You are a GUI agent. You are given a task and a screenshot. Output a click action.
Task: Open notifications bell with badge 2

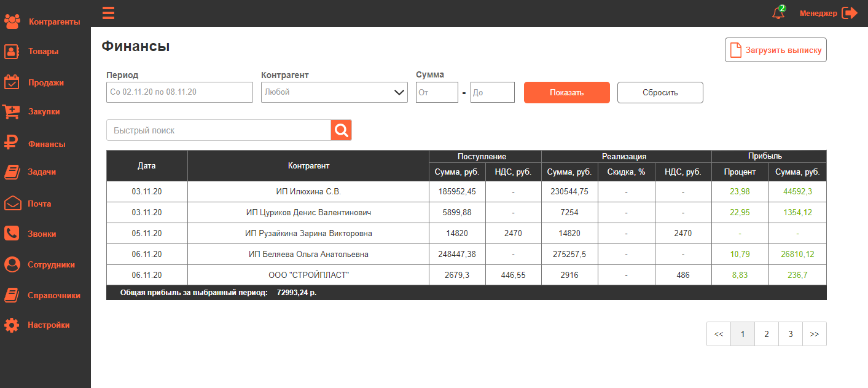tap(778, 12)
